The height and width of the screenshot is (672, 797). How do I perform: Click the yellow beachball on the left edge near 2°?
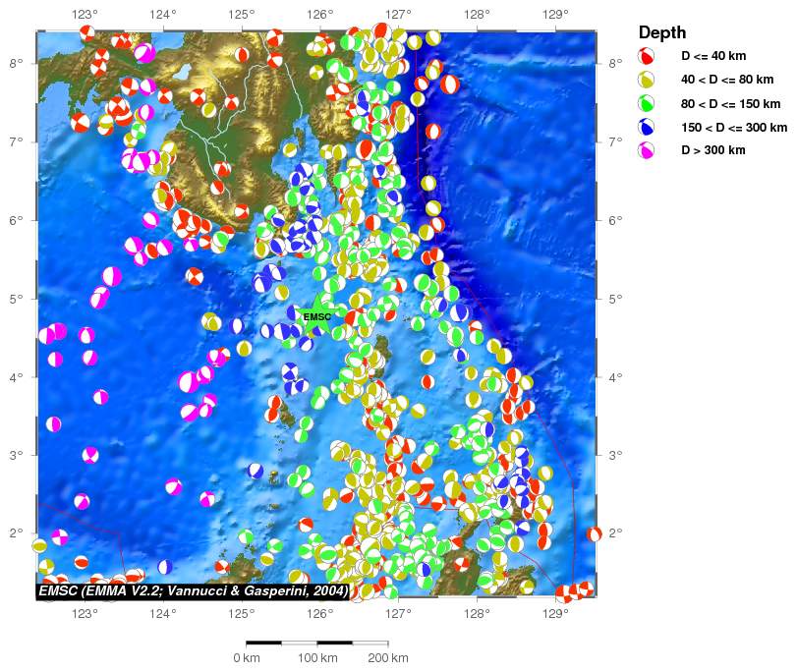39,545
